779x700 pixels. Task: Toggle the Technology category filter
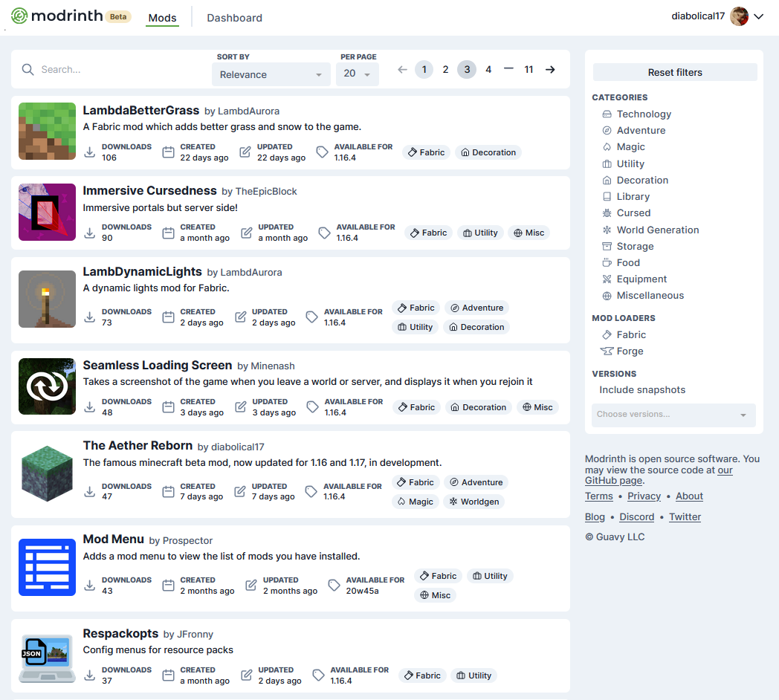pyautogui.click(x=643, y=114)
